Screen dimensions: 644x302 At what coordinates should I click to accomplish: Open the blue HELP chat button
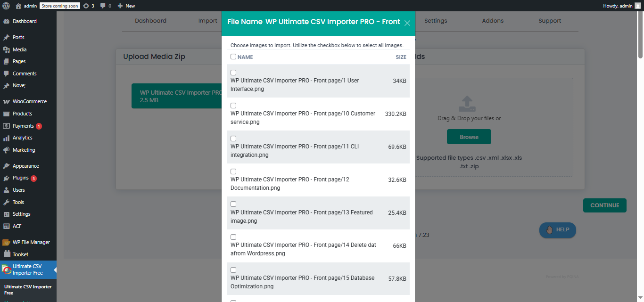pyautogui.click(x=558, y=230)
